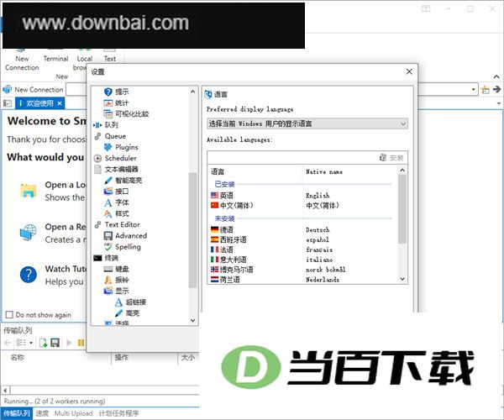Click the go arrow beside address bar
Screen dimensions: 504x420
point(496,90)
